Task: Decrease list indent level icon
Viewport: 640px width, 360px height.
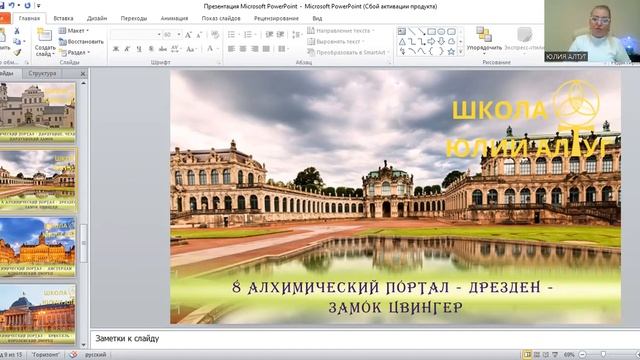Action: click(269, 35)
